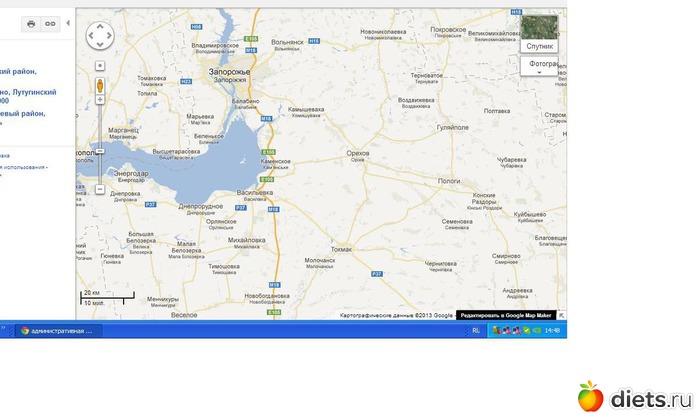This screenshot has height=420, width=700.
Task: Click the print icon button
Action: [31, 23]
